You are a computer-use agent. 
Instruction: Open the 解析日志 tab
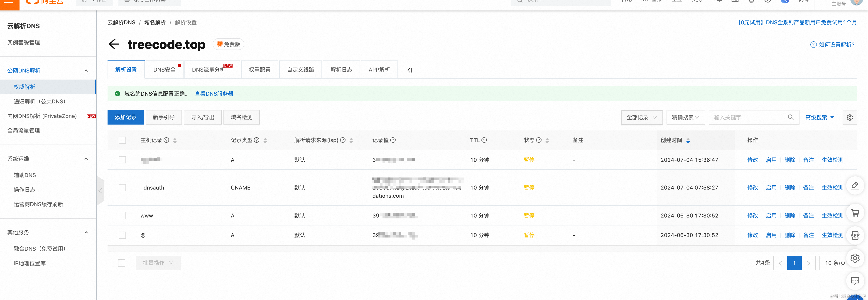click(341, 70)
